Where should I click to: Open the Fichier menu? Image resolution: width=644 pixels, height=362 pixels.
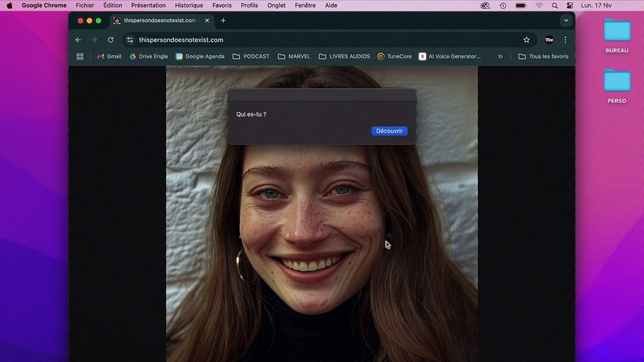[85, 6]
